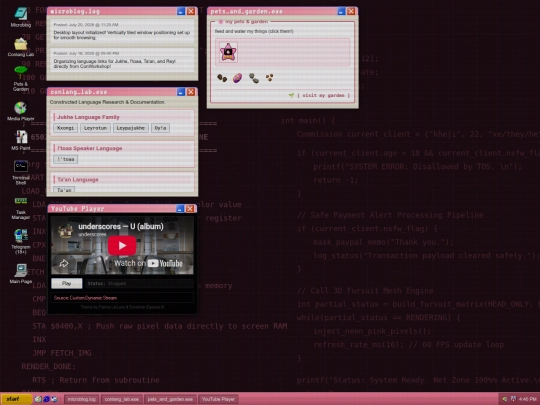Screen dimensions: 540x405
Task: Open the Conlang Lab folder icon
Action: [21, 47]
